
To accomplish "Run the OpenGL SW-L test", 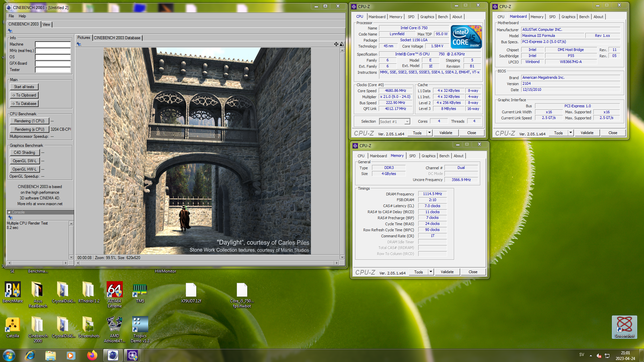I will [24, 161].
